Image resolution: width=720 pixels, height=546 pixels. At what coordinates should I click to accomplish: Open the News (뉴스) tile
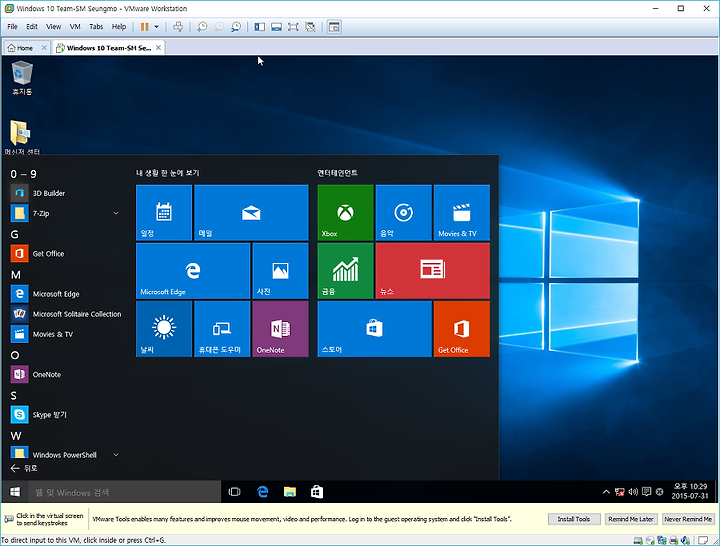(x=433, y=271)
